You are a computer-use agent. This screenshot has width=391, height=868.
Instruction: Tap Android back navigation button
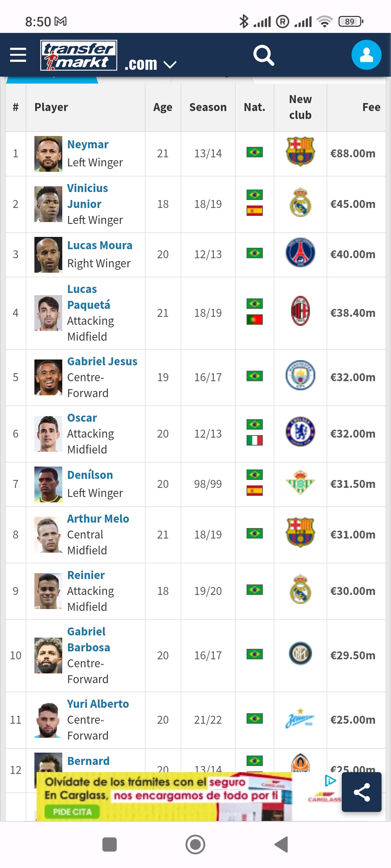coord(281,844)
